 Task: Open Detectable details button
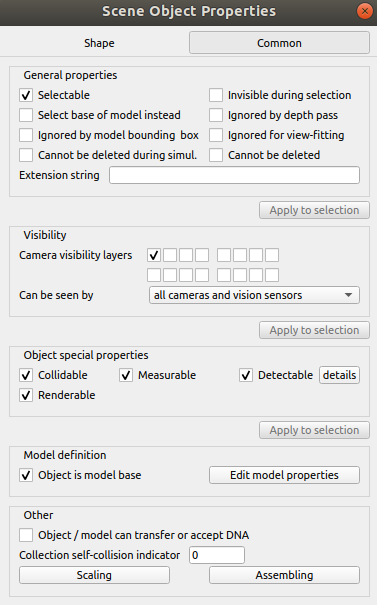[x=340, y=375]
